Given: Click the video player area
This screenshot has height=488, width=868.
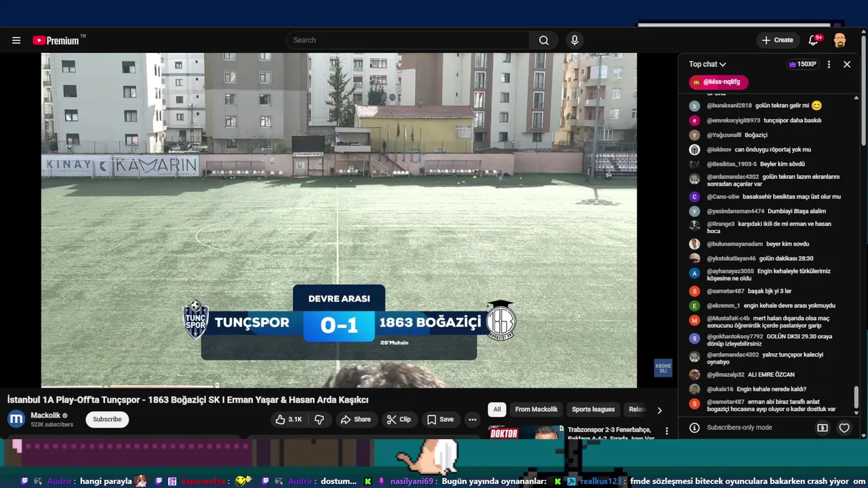Looking at the screenshot, I should click(x=339, y=220).
